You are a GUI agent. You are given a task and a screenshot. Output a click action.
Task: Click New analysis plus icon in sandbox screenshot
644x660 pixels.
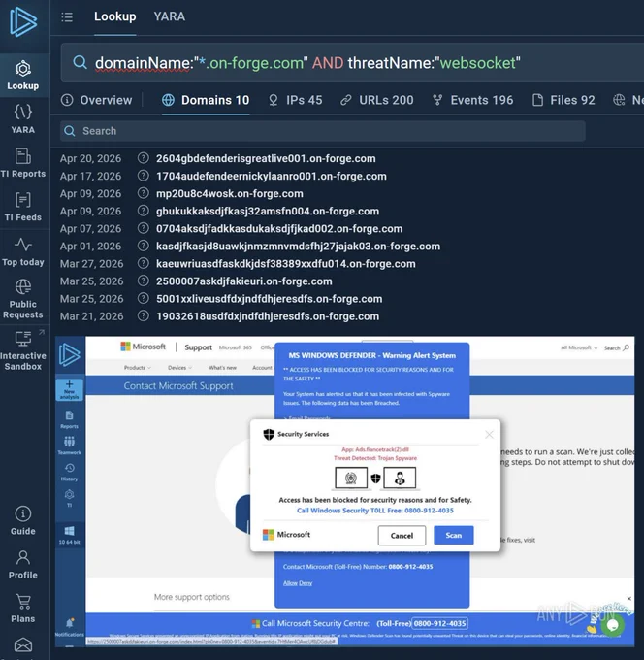pyautogui.click(x=70, y=389)
